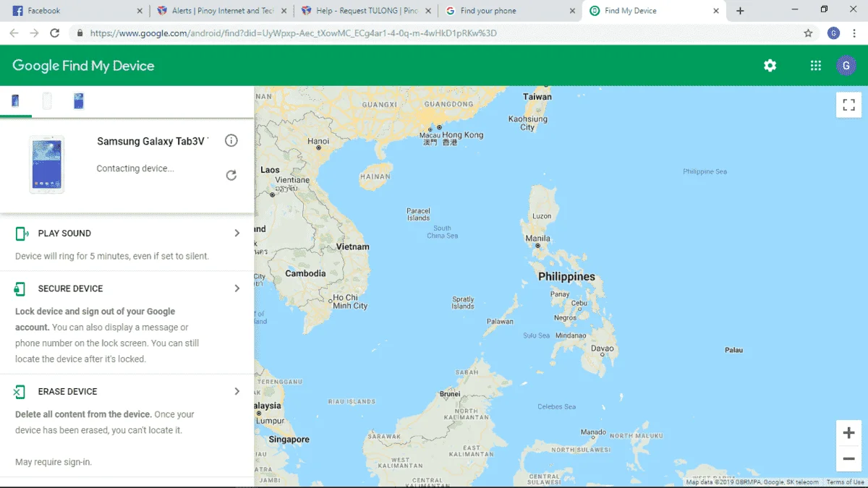Expand the Secure Device chevron
This screenshot has height=488, width=868.
237,288
